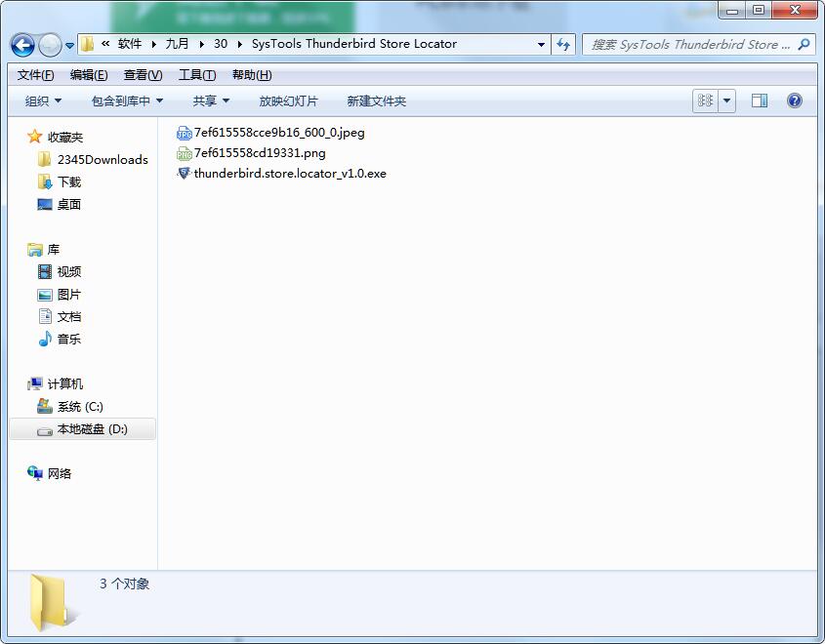Viewport: 825px width, 644px height.
Task: Select 计算机 in the navigation pane
Action: coord(65,384)
